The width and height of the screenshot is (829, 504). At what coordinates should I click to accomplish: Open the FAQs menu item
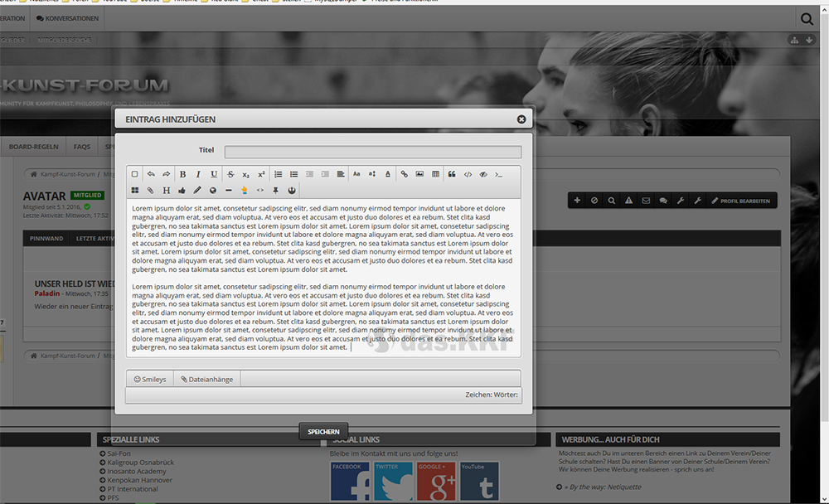82,147
